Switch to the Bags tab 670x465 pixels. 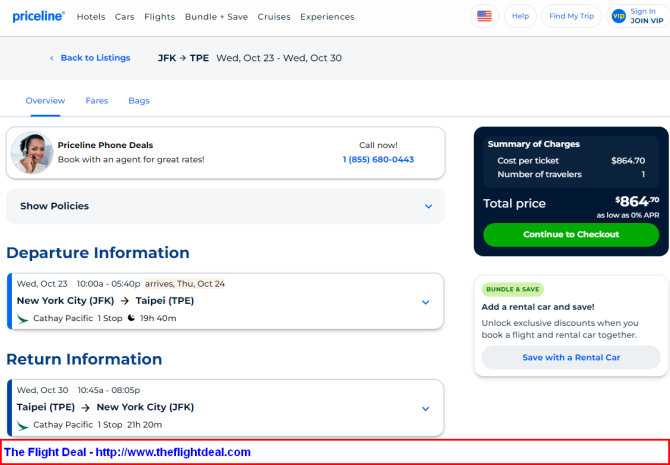(139, 101)
